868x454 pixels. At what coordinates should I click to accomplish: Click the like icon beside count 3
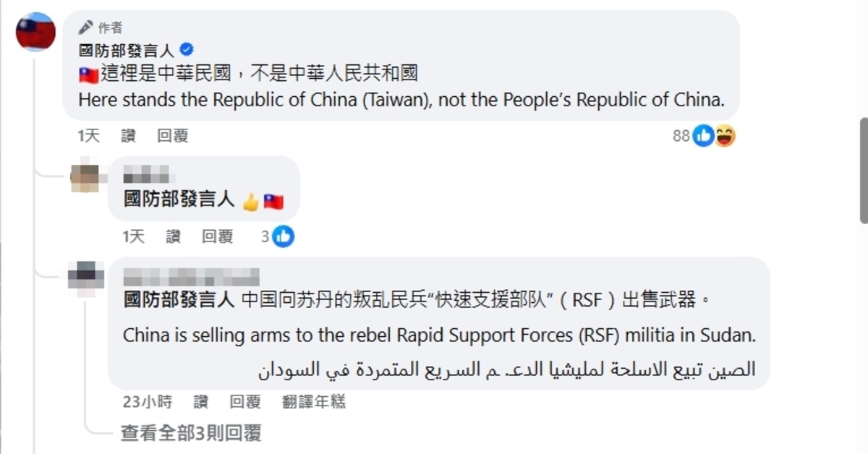(284, 236)
